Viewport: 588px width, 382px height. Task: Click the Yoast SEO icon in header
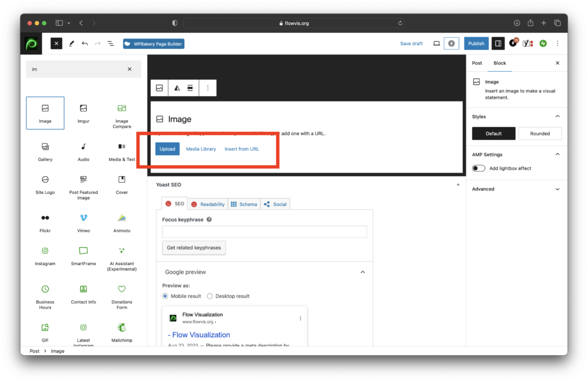528,44
